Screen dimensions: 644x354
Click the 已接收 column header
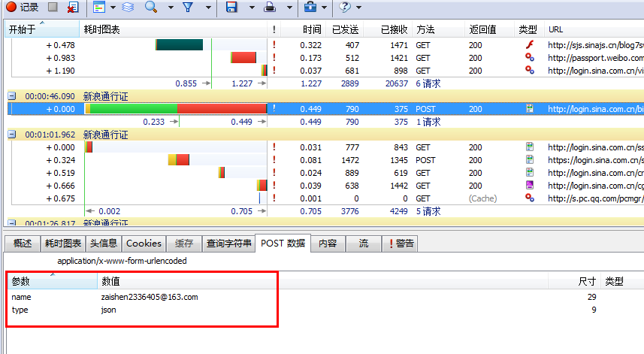click(388, 29)
